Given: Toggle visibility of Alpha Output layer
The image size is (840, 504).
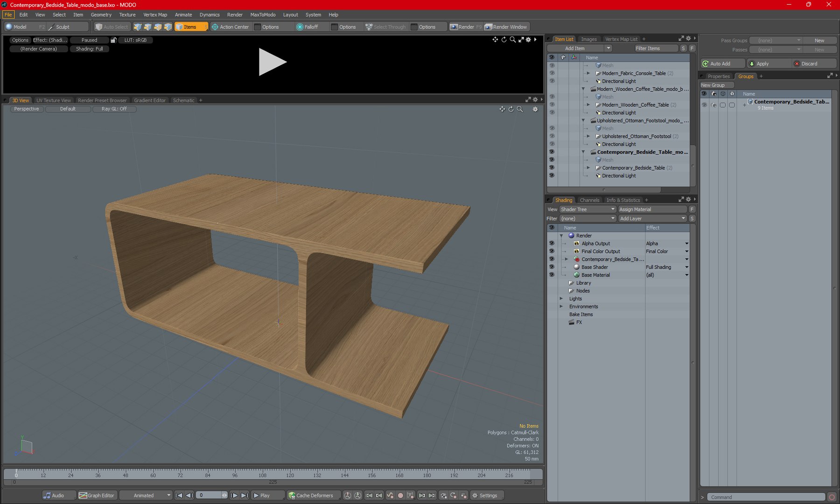Looking at the screenshot, I should click(552, 243).
